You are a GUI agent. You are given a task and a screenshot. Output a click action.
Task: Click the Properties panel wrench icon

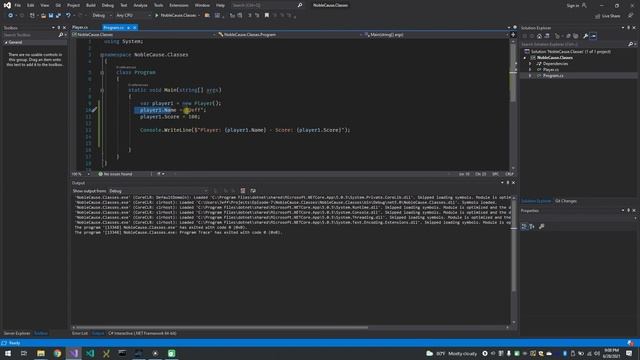542,227
